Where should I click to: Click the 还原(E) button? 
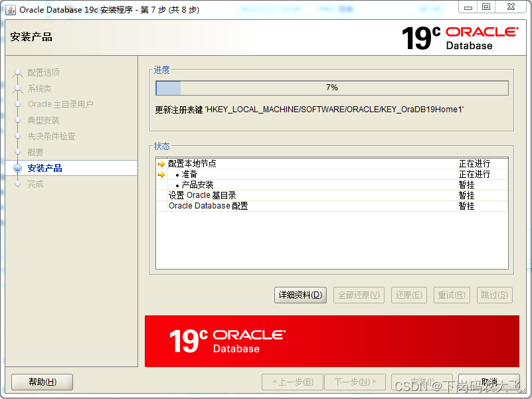(409, 295)
